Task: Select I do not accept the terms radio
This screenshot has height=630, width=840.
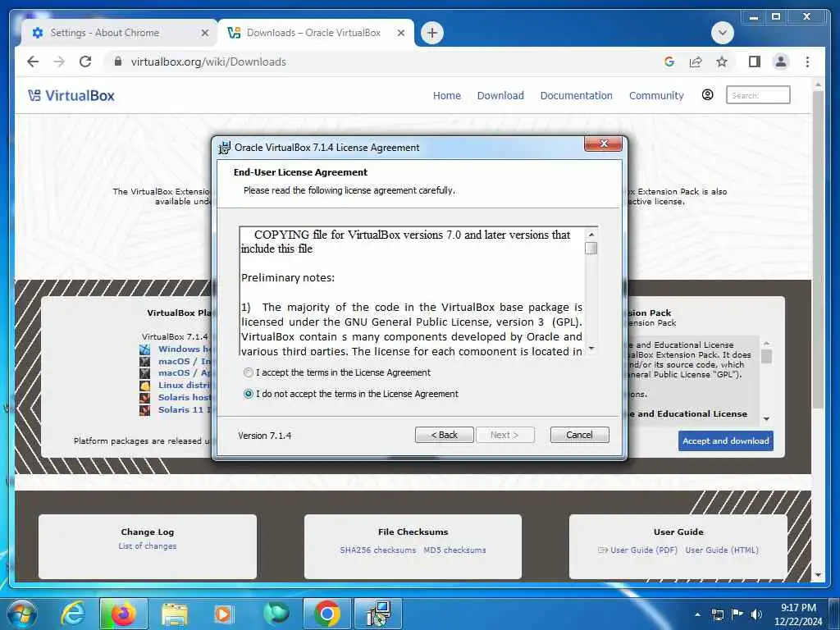Action: tap(248, 394)
